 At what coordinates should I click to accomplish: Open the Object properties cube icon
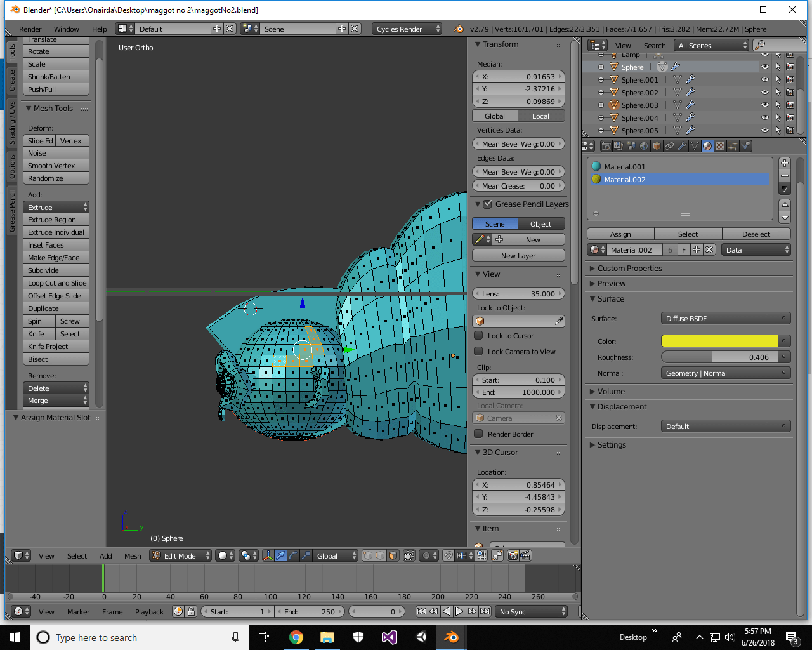coord(657,146)
